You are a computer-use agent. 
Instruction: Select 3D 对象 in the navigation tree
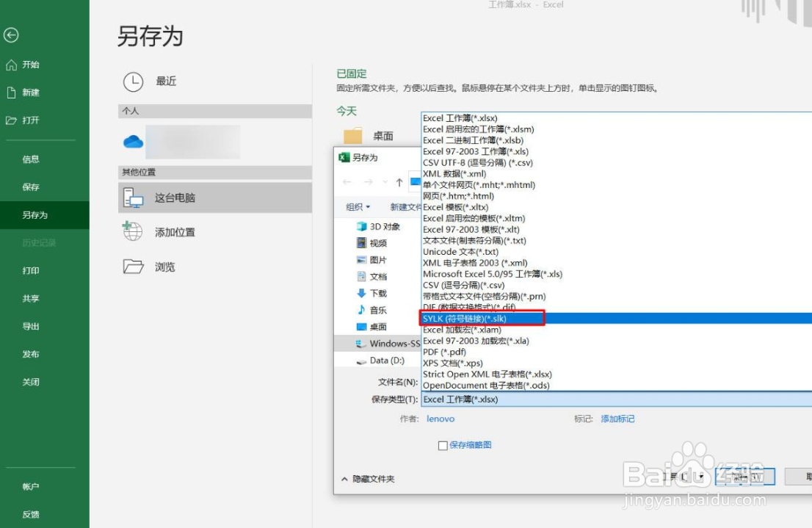[x=385, y=226]
